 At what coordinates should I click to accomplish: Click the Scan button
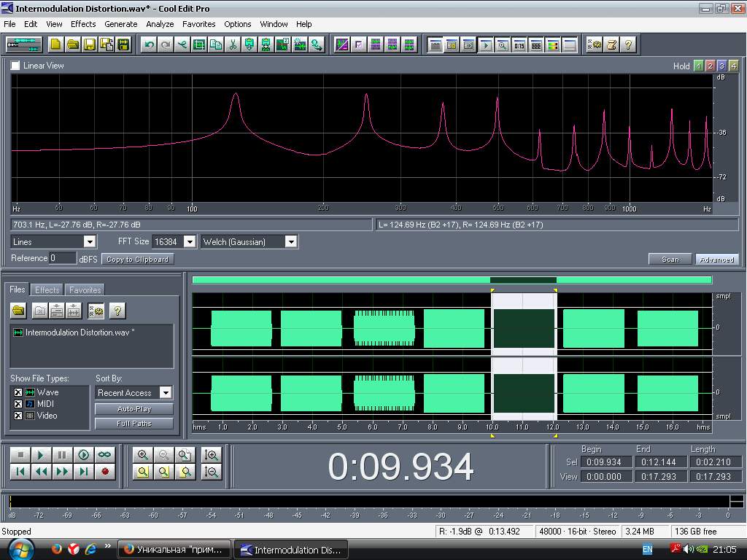(x=670, y=259)
